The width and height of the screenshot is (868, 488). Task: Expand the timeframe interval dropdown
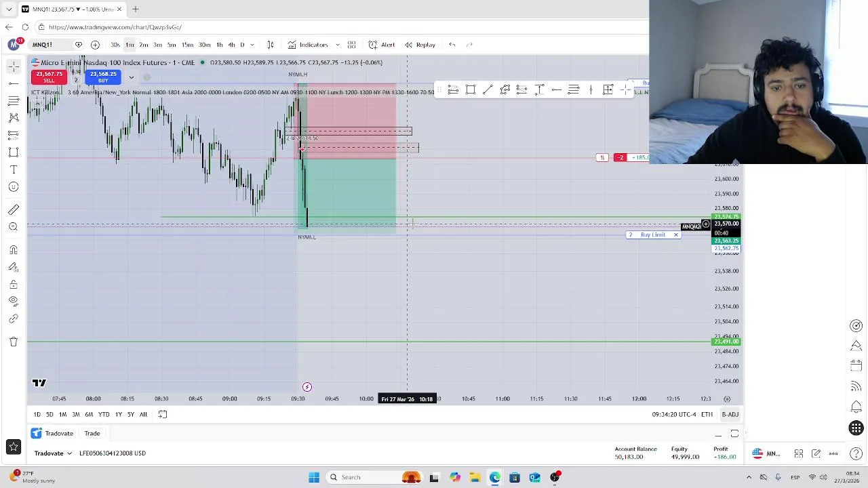tap(252, 45)
